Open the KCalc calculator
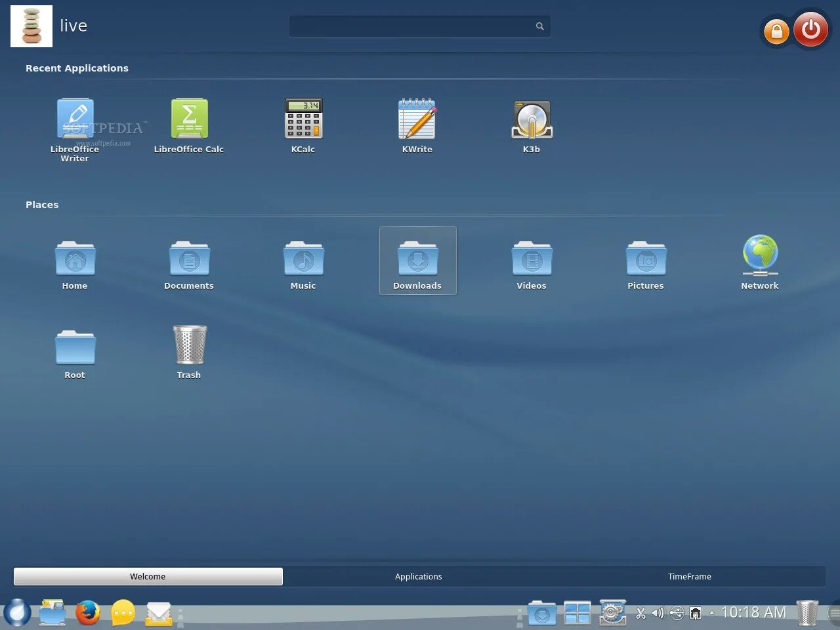 click(303, 126)
